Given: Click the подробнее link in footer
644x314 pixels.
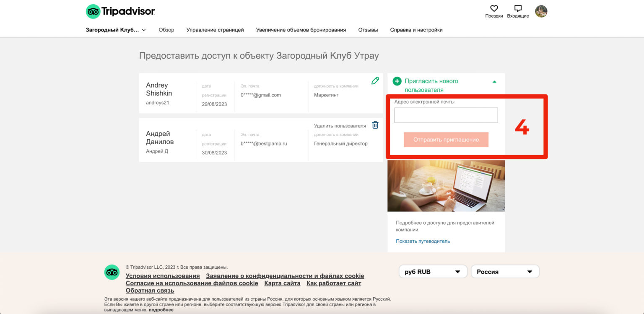Looking at the screenshot, I should click(x=161, y=310).
